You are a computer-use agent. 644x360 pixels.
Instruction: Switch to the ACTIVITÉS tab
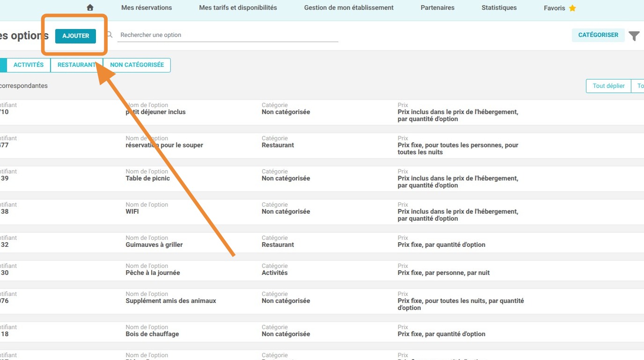point(29,65)
